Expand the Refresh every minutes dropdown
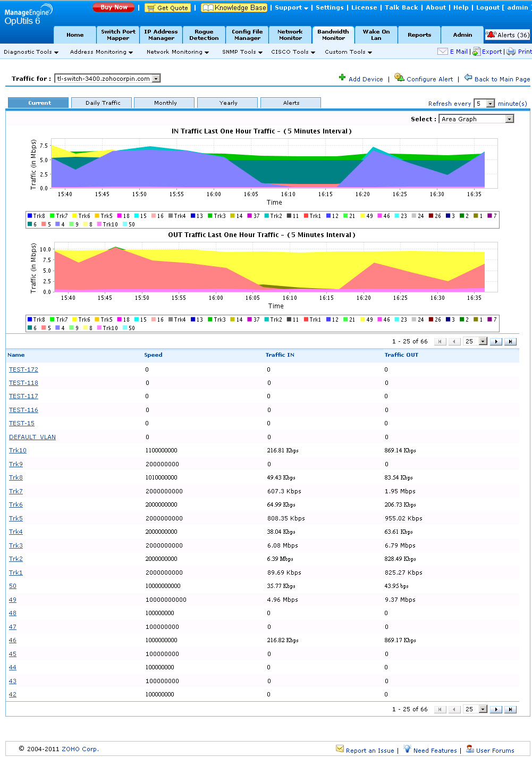This screenshot has height=757, width=532. click(x=491, y=104)
